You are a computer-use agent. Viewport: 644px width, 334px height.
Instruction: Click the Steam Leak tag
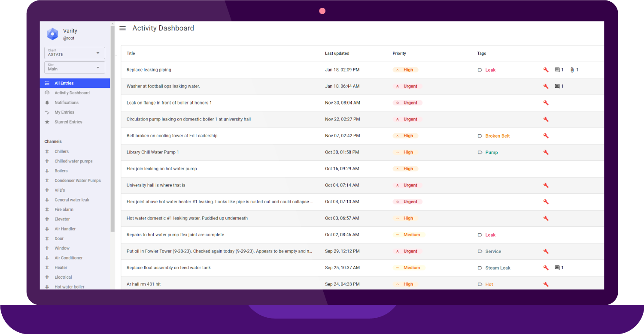pyautogui.click(x=498, y=268)
